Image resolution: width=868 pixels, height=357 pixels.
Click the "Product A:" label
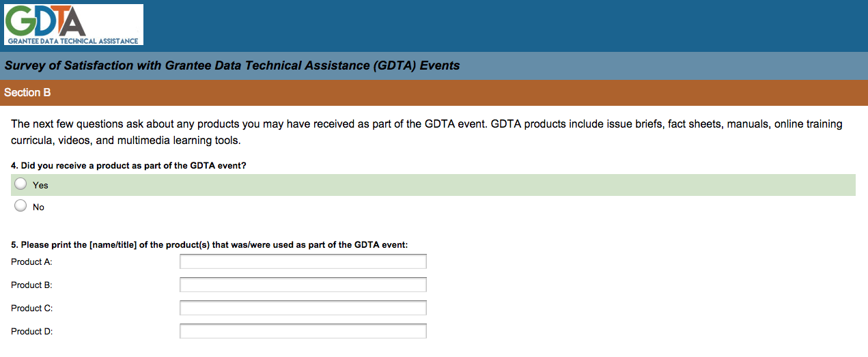tap(31, 262)
